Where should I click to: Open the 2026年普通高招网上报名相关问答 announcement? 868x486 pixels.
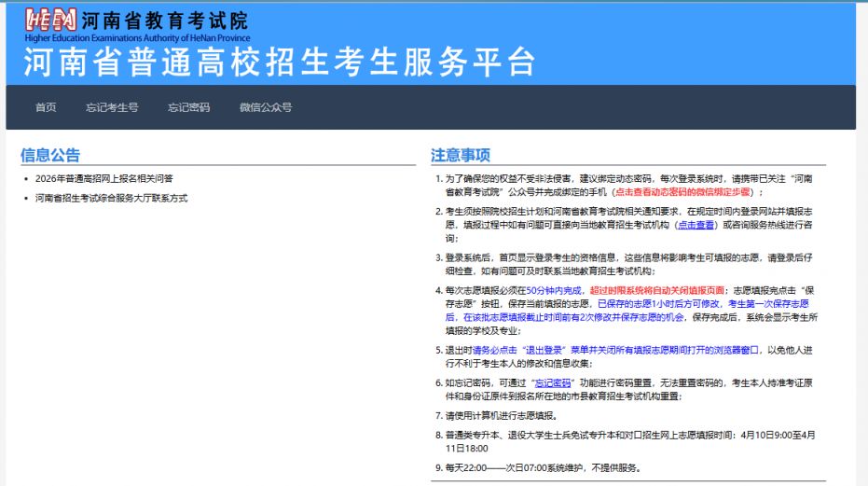pos(104,178)
